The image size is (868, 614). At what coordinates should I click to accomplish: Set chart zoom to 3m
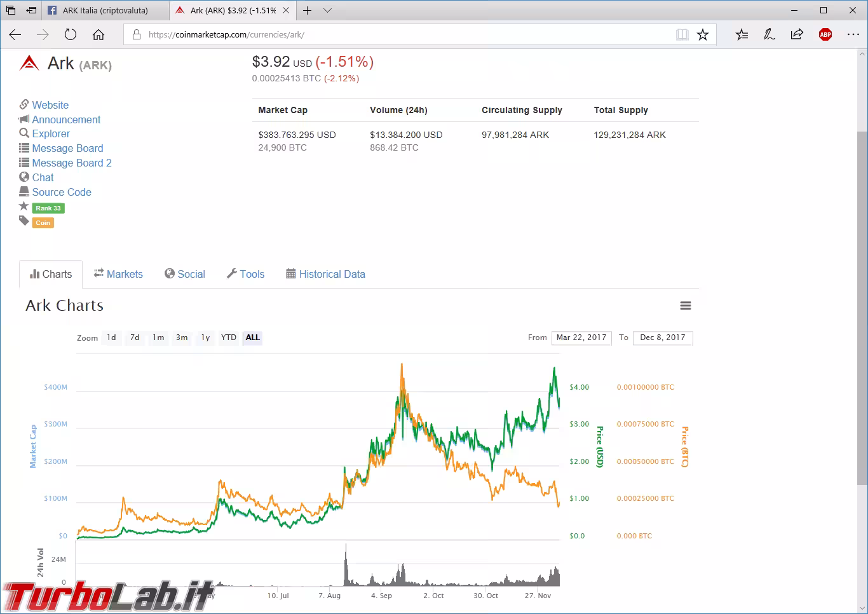point(182,338)
